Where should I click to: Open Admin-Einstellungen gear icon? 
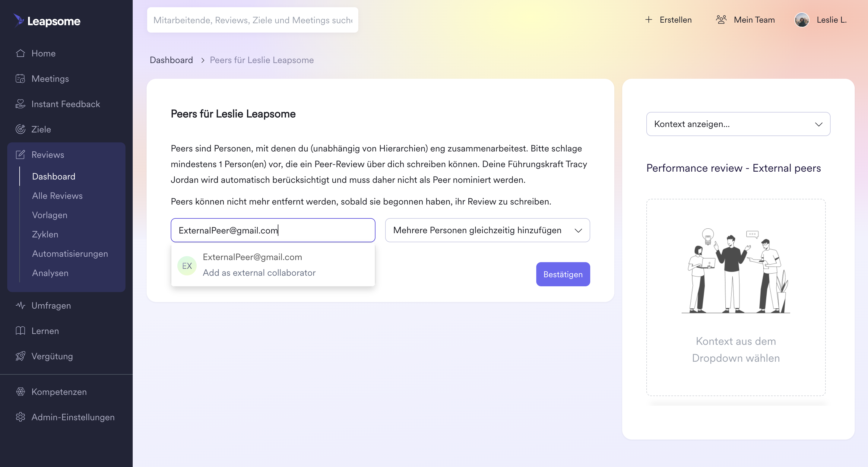coord(20,417)
